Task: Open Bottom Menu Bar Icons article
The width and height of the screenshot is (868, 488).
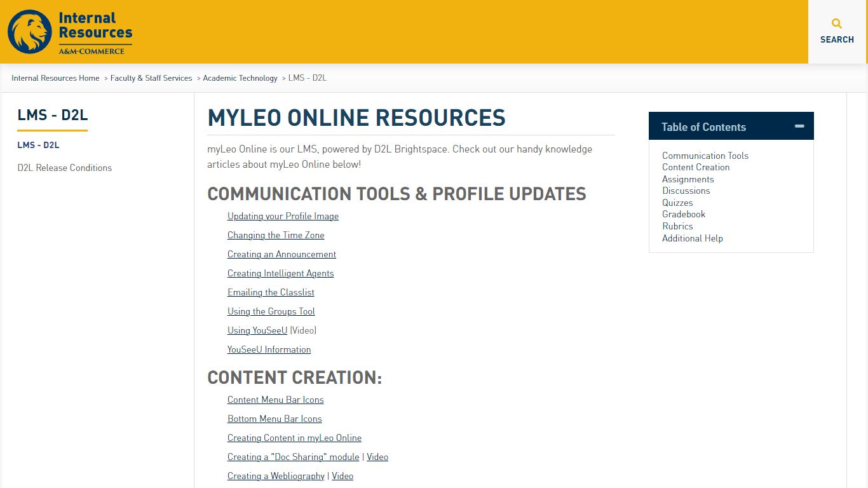Action: [275, 419]
